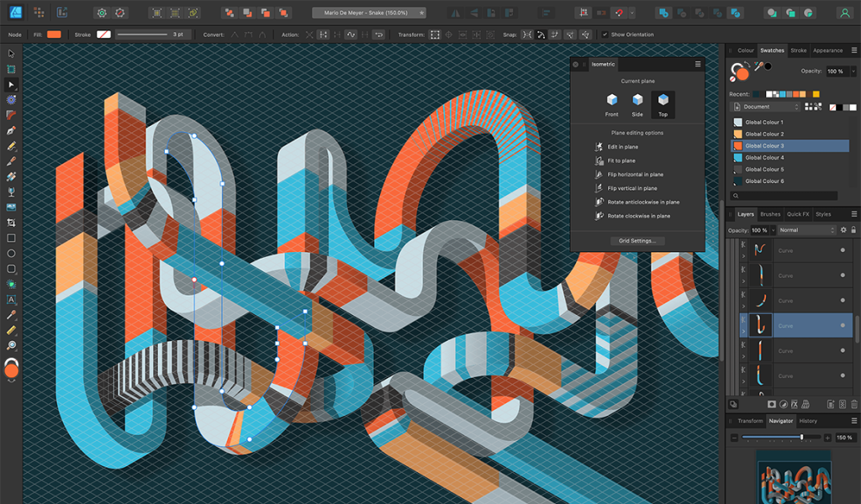Click Flip horizontal in plane

(636, 175)
